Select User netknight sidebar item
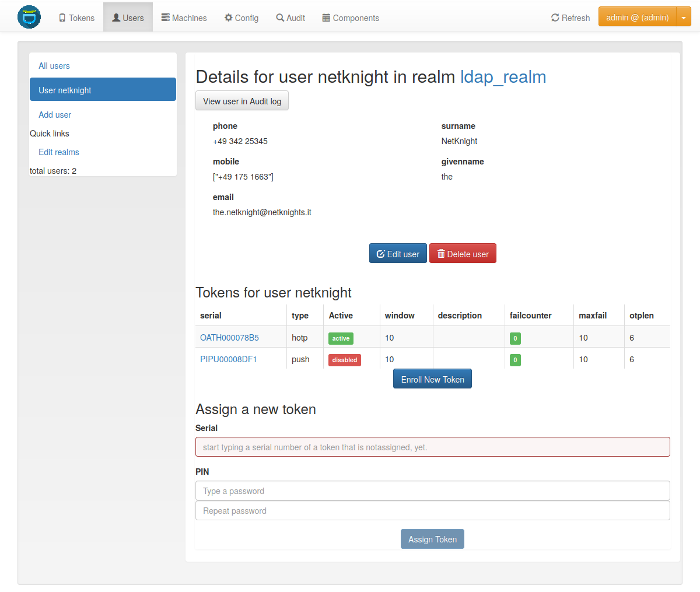The height and width of the screenshot is (592, 700). point(103,90)
